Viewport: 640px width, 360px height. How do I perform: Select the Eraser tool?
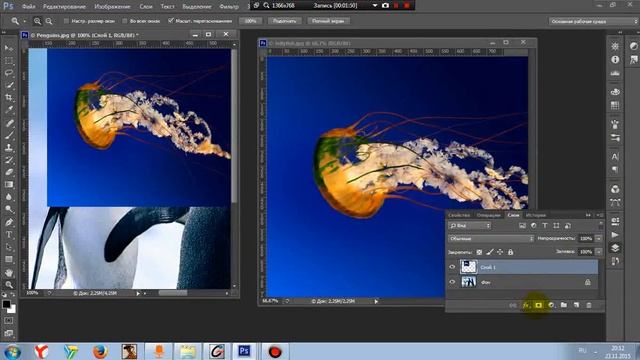[9, 172]
